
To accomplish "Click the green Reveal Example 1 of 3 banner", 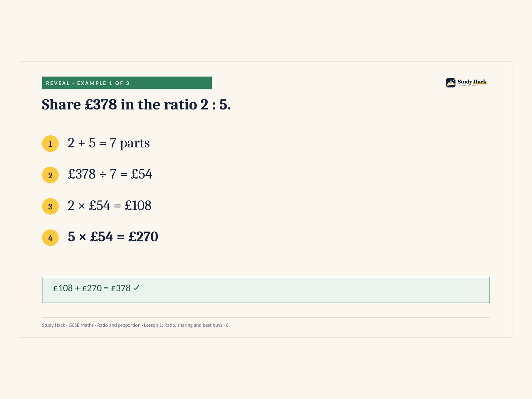I will (x=127, y=83).
